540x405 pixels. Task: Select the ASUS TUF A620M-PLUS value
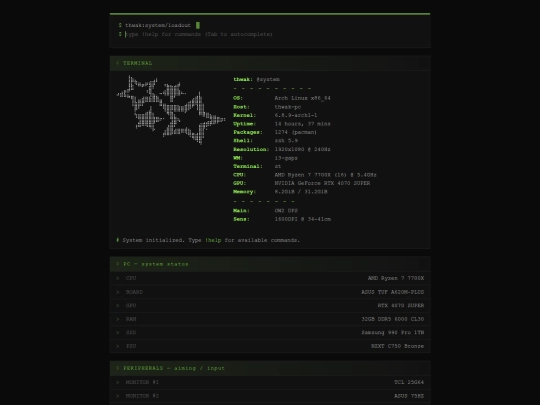pyautogui.click(x=393, y=292)
